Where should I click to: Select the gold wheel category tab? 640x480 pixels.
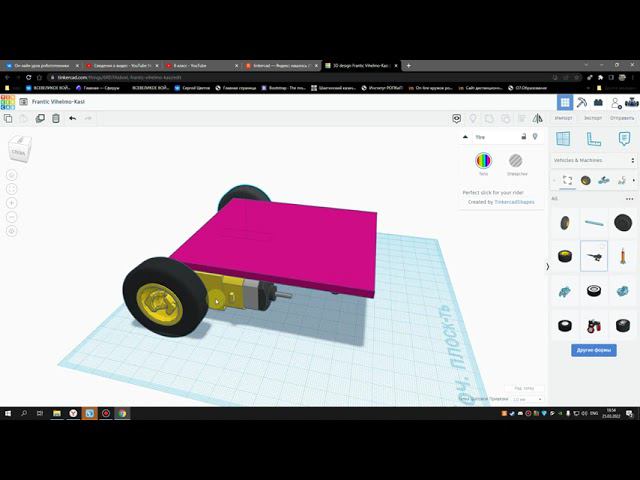point(586,180)
